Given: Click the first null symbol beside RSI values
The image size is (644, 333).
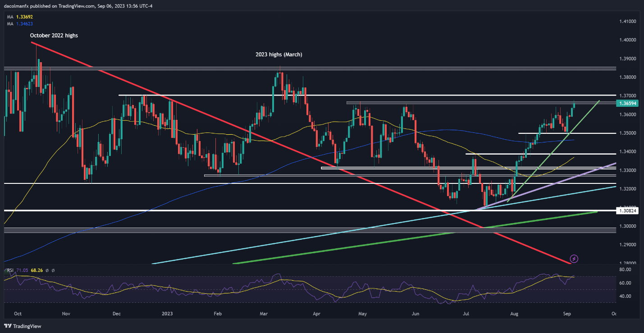Looking at the screenshot, I should (x=47, y=270).
